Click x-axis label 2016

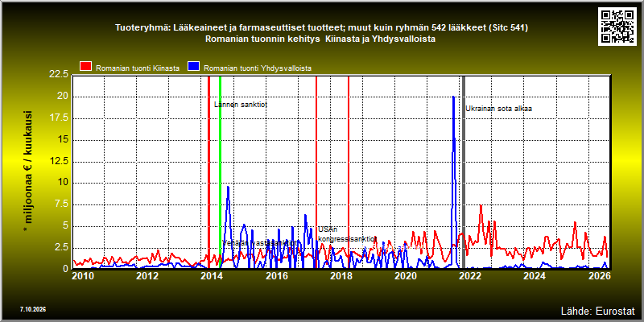tap(276, 275)
